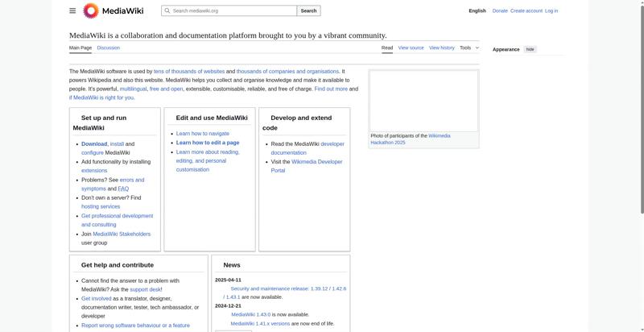This screenshot has width=644, height=332.
Task: Click the 2025-04-11 news date
Action: (x=228, y=280)
